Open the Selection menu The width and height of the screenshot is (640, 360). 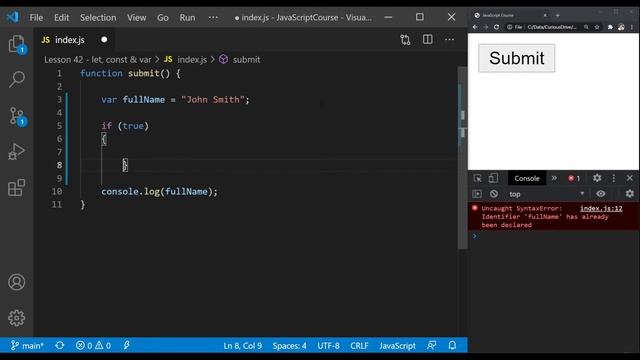coord(98,18)
